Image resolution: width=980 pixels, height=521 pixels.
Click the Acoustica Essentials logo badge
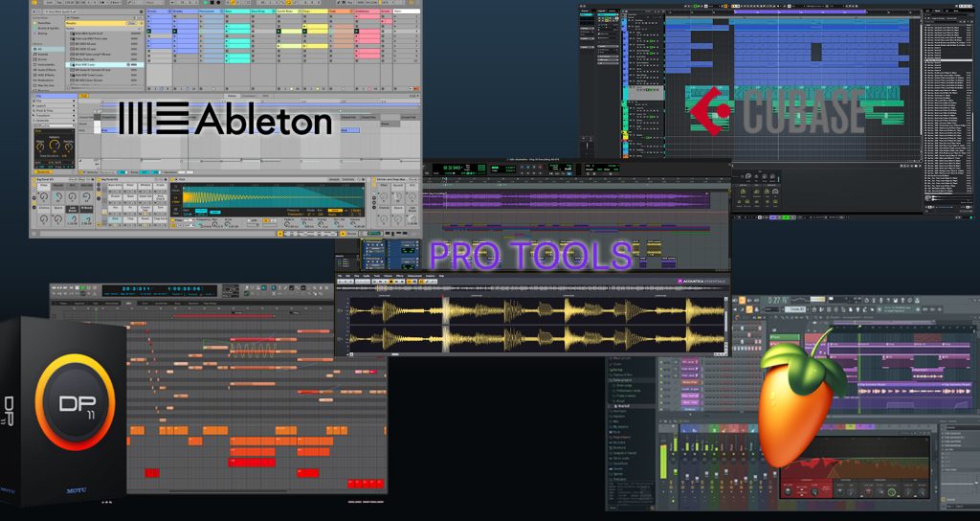pos(702,281)
